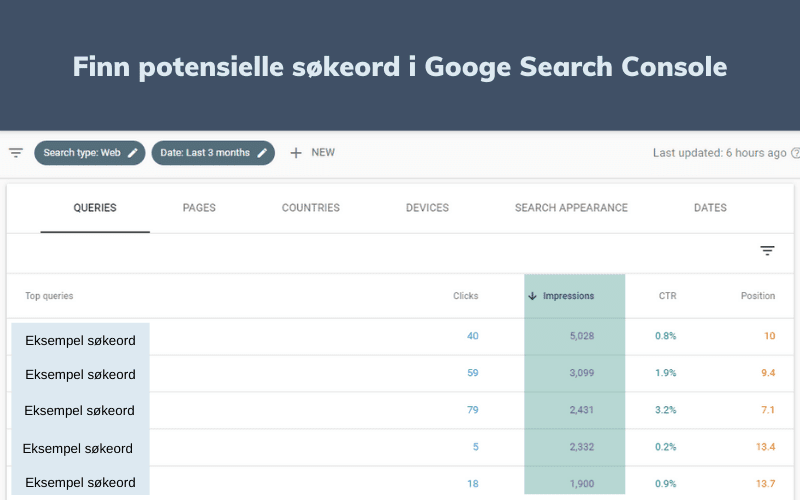This screenshot has height=500, width=800.
Task: Click the Search type: Web chip
Action: pos(90,153)
